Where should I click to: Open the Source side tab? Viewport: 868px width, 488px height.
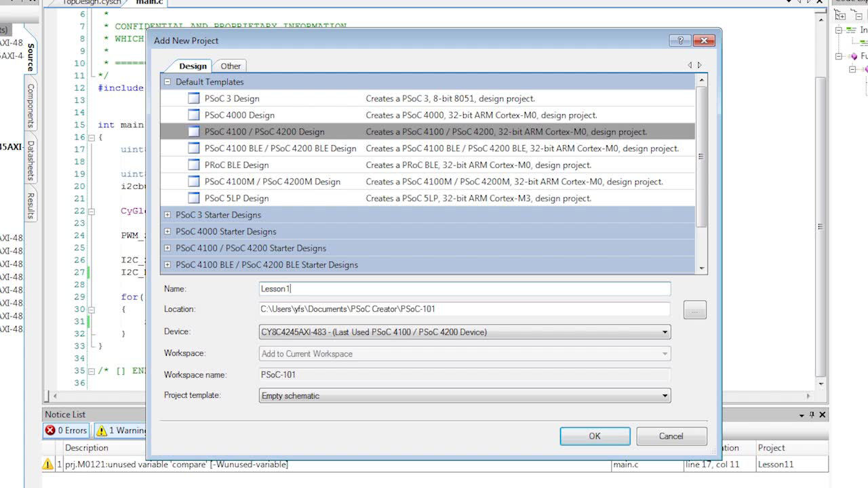click(31, 58)
